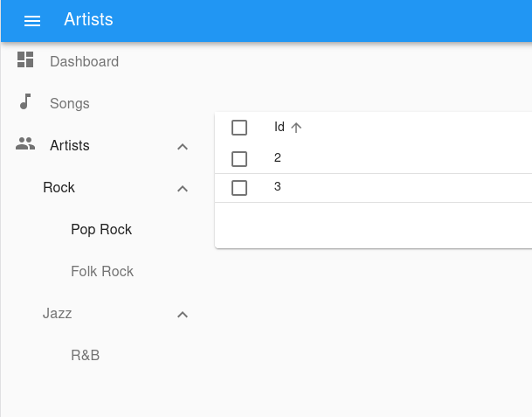Click the Artists people icon
Image resolution: width=532 pixels, height=417 pixels.
pos(25,144)
